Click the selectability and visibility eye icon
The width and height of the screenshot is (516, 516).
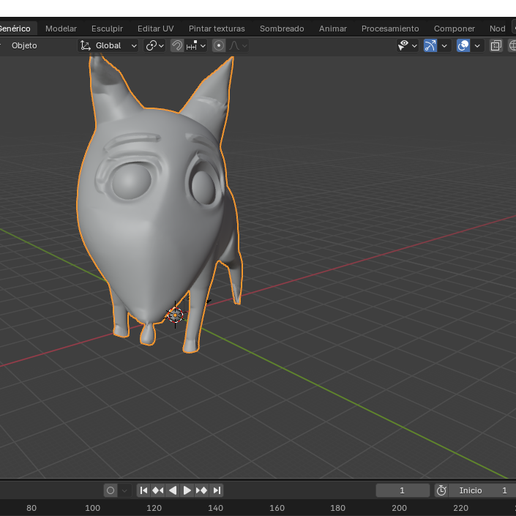(x=403, y=45)
